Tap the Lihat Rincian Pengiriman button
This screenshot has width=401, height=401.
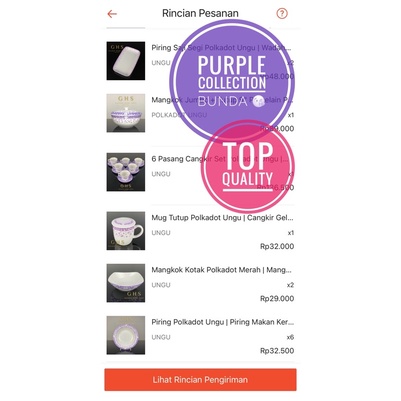200,379
